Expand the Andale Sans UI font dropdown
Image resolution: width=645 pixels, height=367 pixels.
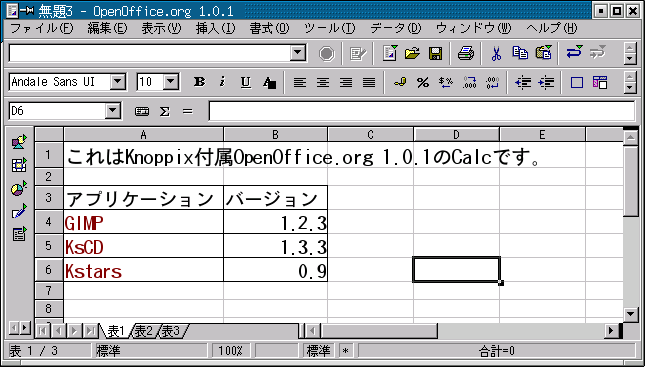[x=118, y=82]
